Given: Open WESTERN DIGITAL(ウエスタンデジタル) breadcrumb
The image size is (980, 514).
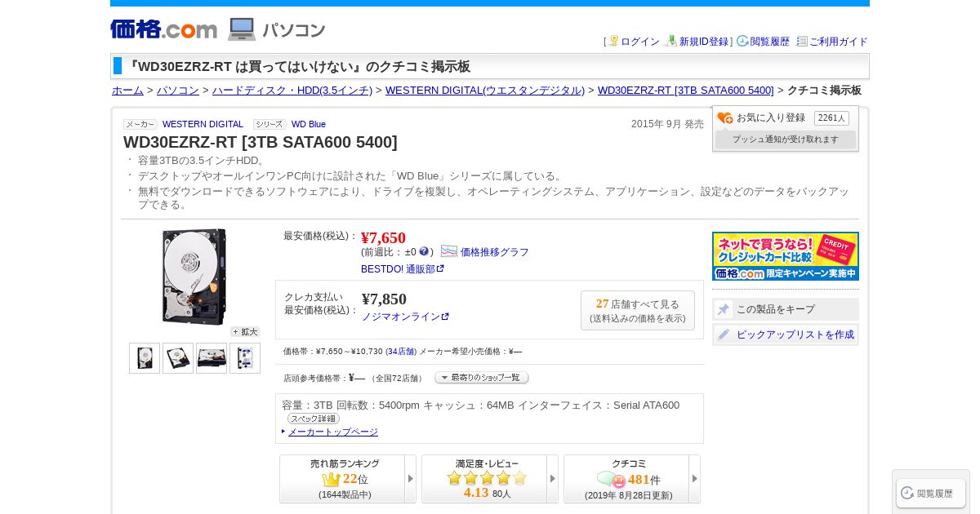Looking at the screenshot, I should [x=485, y=91].
